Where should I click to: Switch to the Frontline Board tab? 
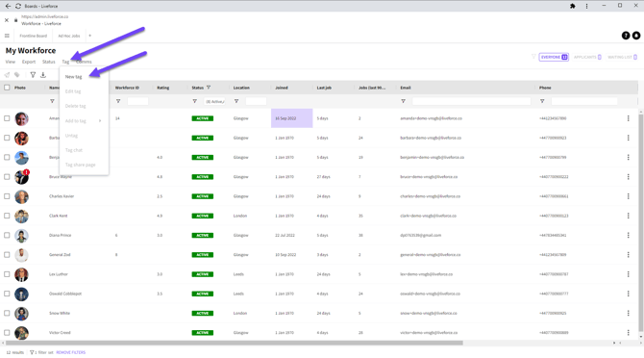point(34,36)
